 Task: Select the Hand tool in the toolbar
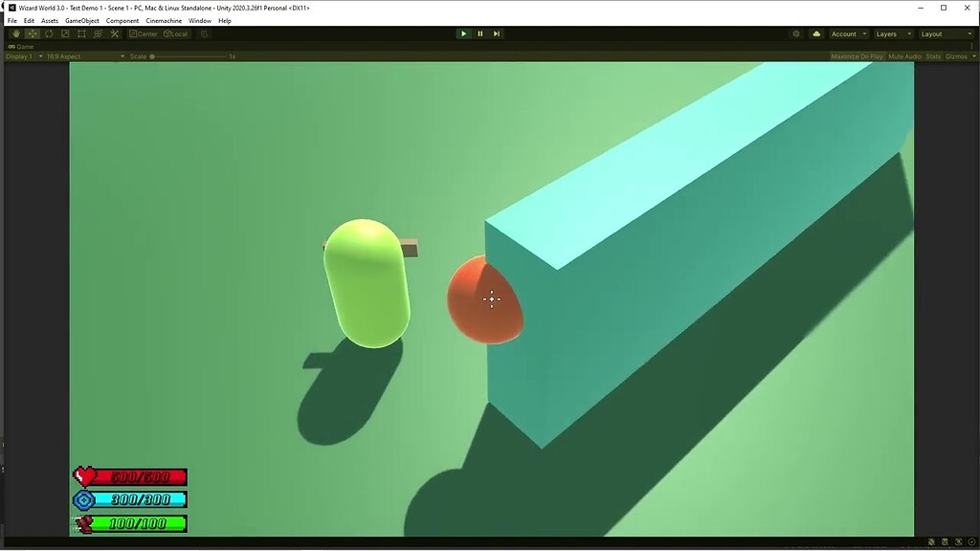click(15, 33)
